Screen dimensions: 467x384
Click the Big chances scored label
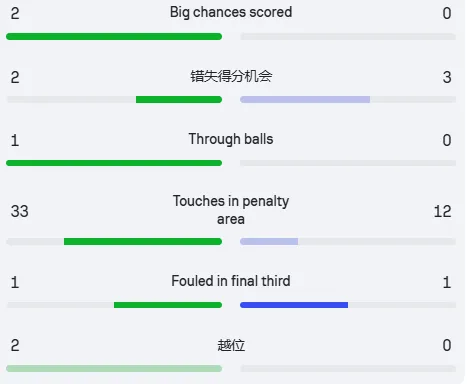[x=231, y=13]
